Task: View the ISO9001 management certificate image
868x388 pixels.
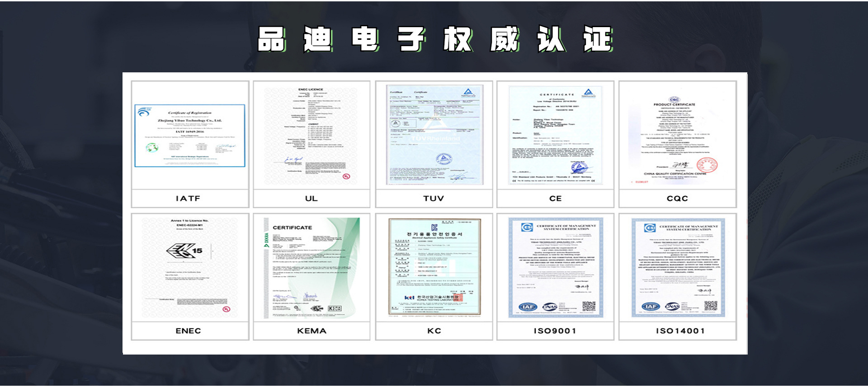Action: pyautogui.click(x=555, y=268)
